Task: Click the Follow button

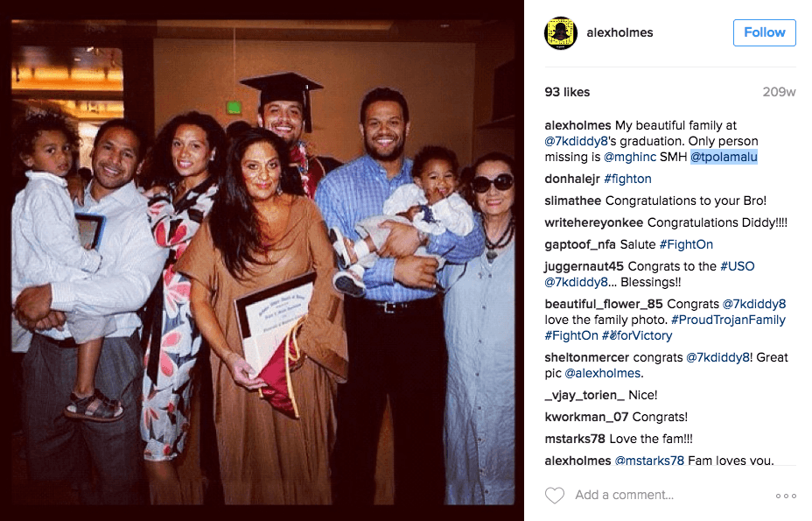Action: click(x=765, y=32)
